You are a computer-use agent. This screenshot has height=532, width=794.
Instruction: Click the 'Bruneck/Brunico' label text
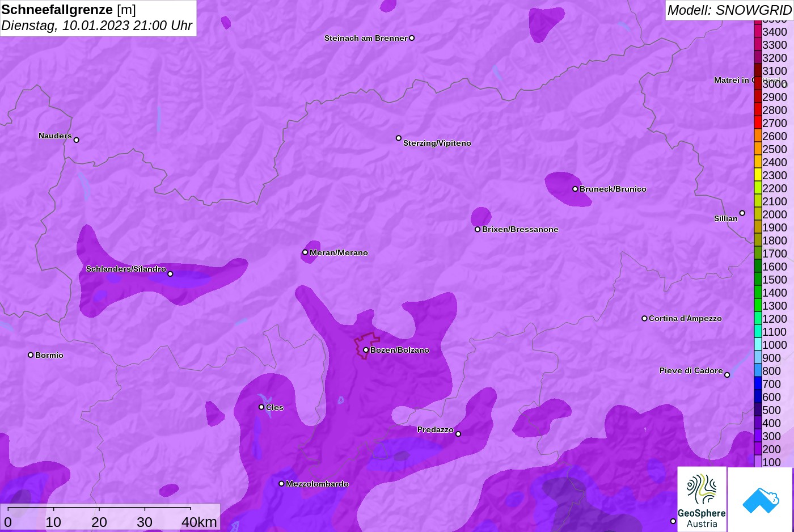click(613, 189)
